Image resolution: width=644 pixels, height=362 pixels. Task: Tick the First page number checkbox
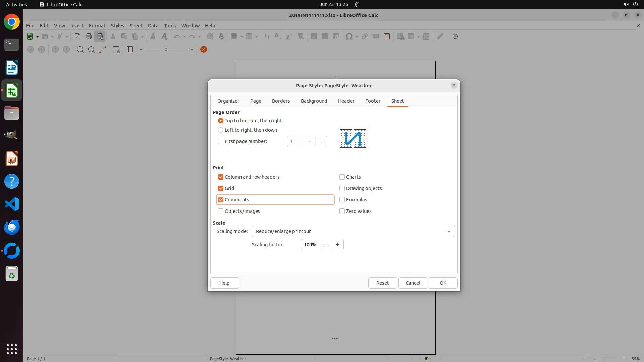(x=221, y=141)
